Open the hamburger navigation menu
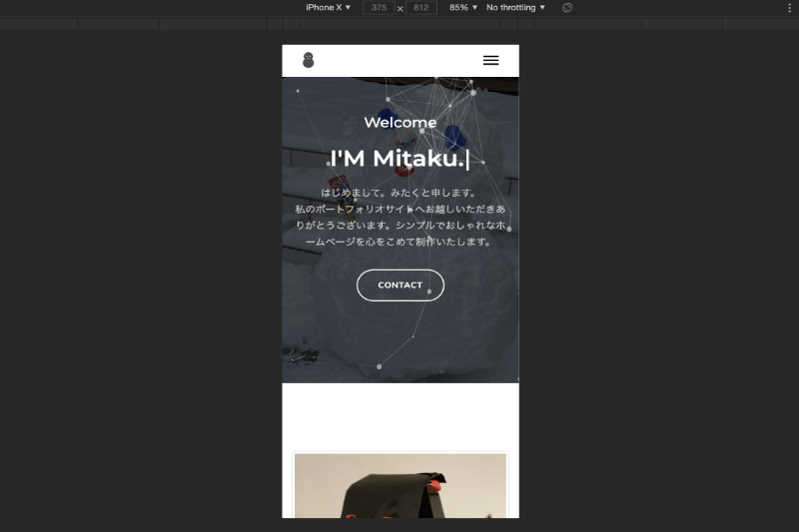The image size is (799, 532). click(490, 61)
